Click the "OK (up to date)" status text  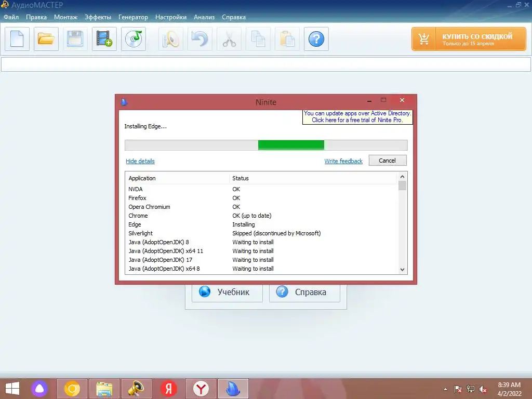(x=252, y=216)
